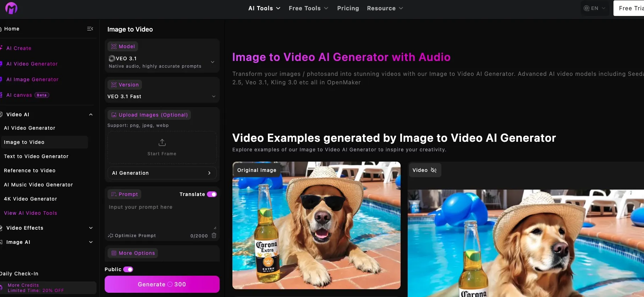Open the Original Image dog thumbnail
644x297 pixels.
pyautogui.click(x=317, y=225)
